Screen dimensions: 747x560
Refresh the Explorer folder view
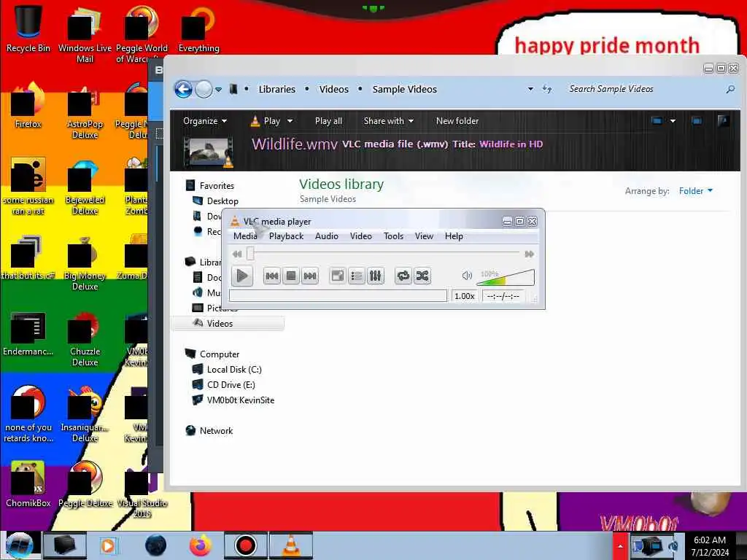tap(547, 89)
